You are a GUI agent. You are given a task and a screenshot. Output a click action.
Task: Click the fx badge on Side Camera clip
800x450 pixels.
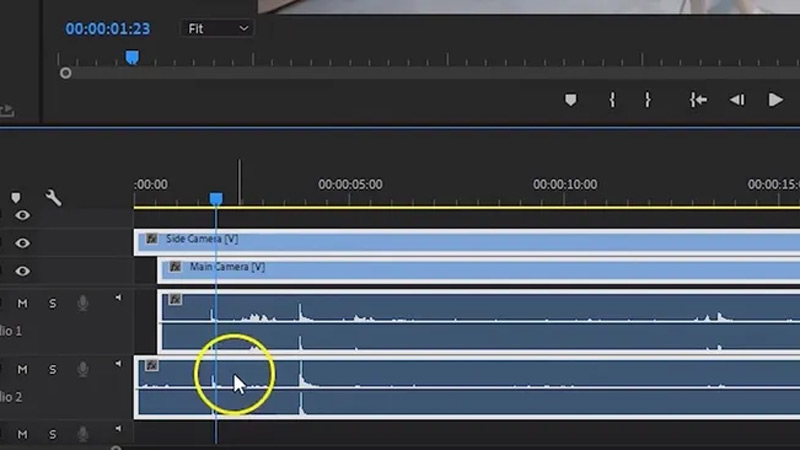(151, 239)
